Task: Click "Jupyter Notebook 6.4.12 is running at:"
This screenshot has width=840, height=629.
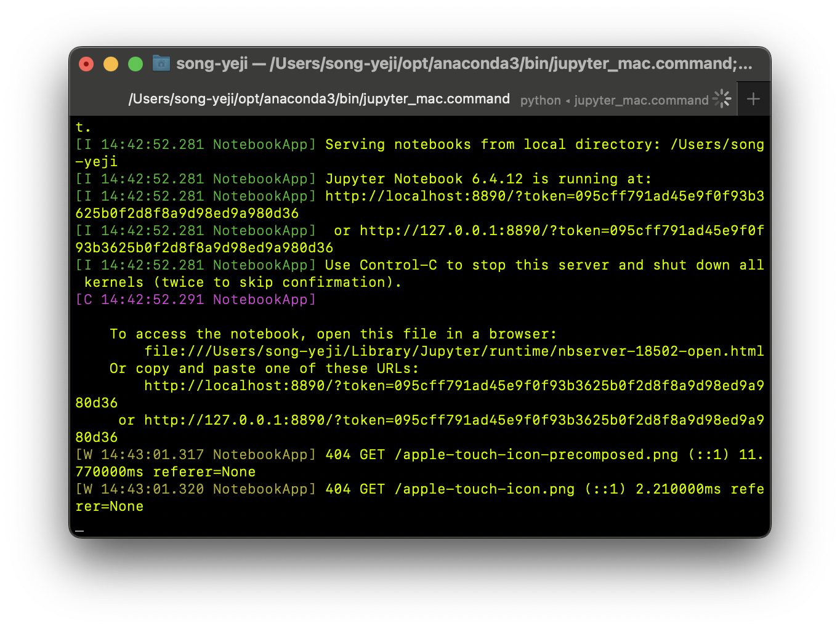Action: point(488,179)
